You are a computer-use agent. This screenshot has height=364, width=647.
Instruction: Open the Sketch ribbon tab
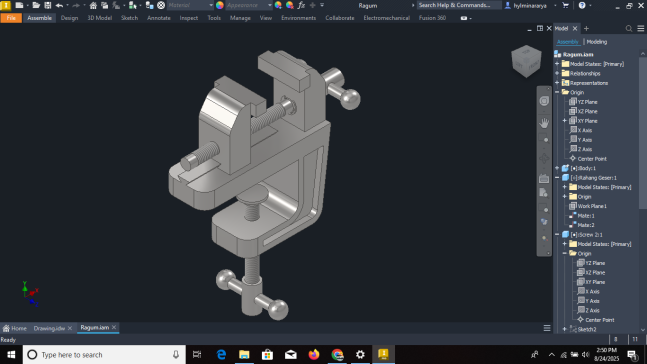click(x=130, y=18)
